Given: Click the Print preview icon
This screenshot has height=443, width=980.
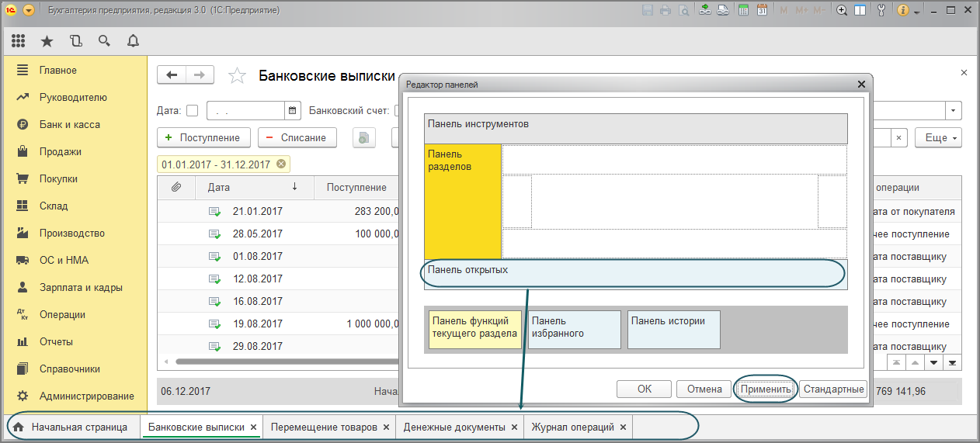Looking at the screenshot, I should pos(683,11).
